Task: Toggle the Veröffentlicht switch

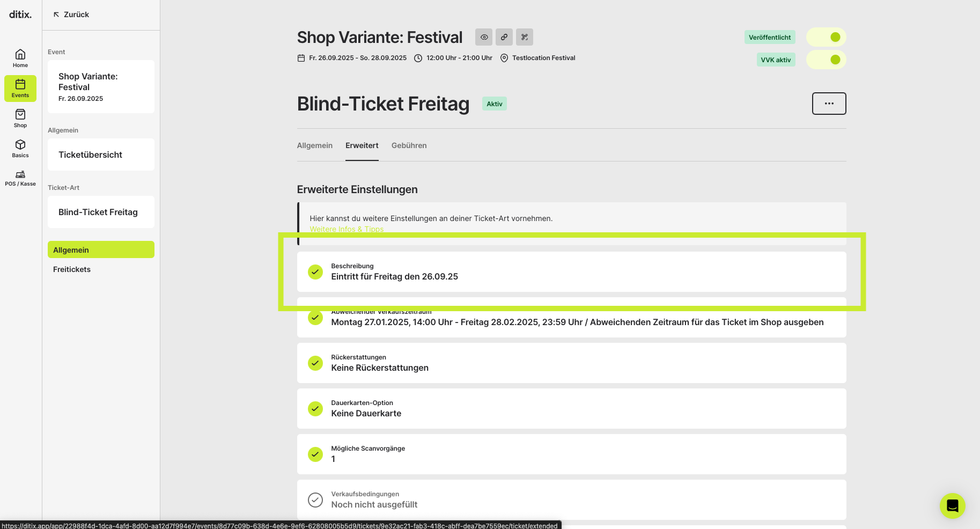Action: click(x=826, y=37)
